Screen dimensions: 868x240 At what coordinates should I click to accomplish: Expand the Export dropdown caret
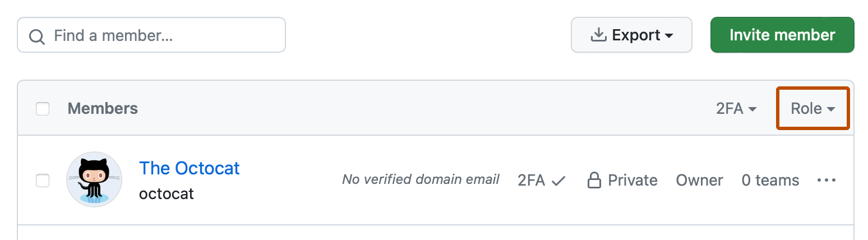click(x=669, y=36)
